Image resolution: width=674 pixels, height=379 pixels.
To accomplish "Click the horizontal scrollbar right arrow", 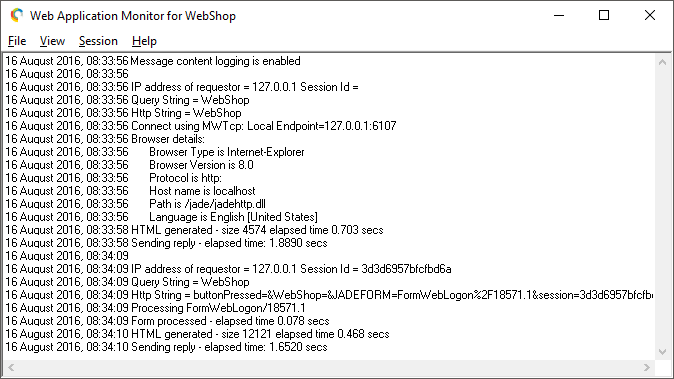I will pyautogui.click(x=647, y=367).
